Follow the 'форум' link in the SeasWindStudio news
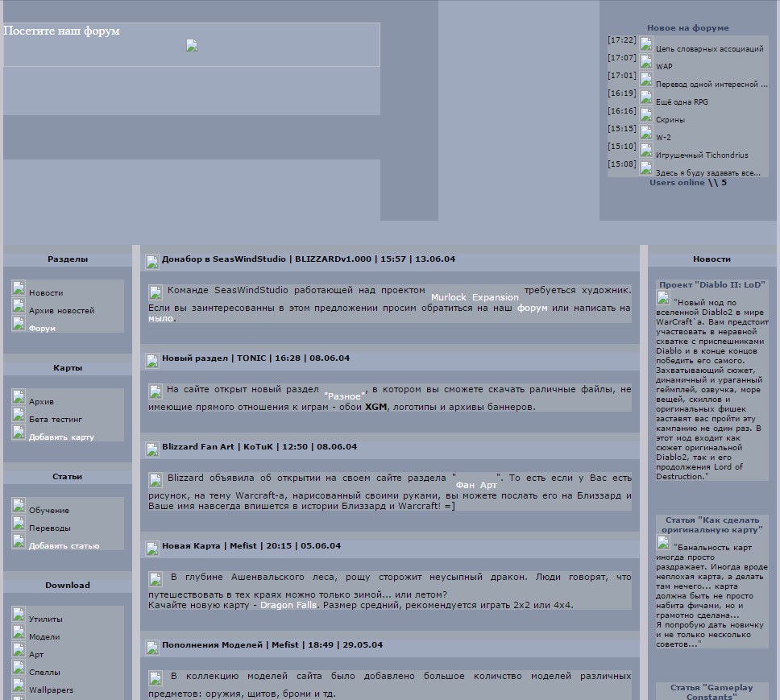Image resolution: width=780 pixels, height=700 pixels. (533, 309)
